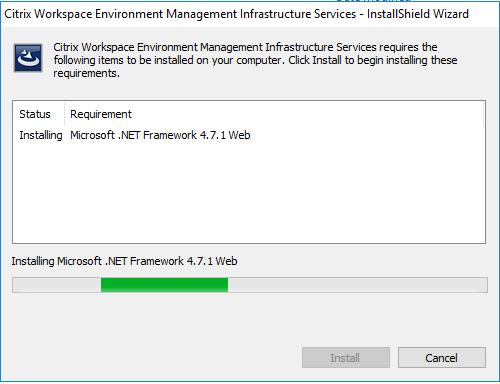Screen dimensions: 500x384
Task: Click the greyed-out Install button
Action: (346, 358)
